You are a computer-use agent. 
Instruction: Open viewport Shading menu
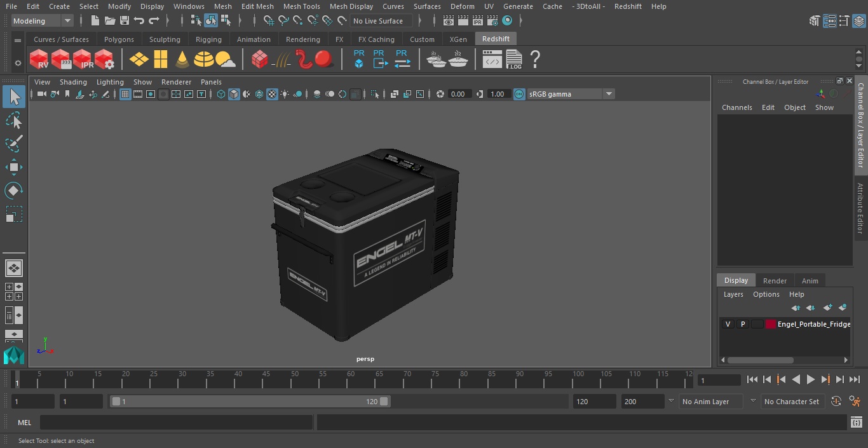(x=73, y=82)
